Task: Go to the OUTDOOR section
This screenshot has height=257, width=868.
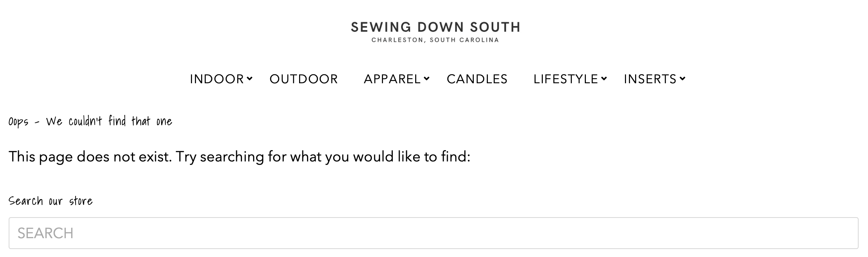Action: [303, 79]
